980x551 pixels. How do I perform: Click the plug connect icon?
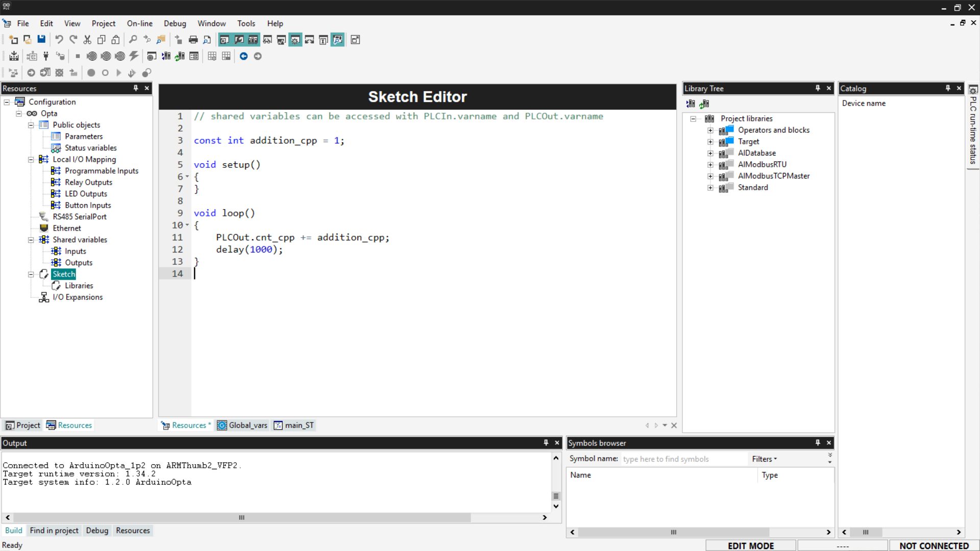pyautogui.click(x=46, y=56)
